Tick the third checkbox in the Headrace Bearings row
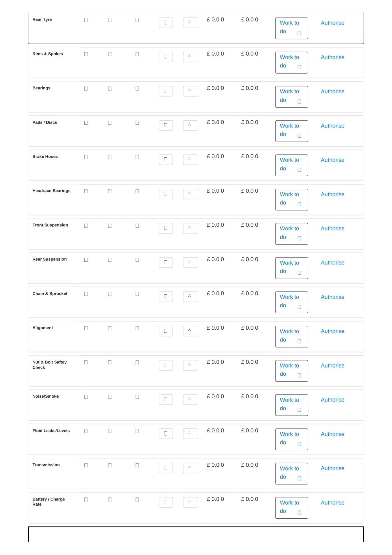The height and width of the screenshot is (555, 392). (x=137, y=191)
